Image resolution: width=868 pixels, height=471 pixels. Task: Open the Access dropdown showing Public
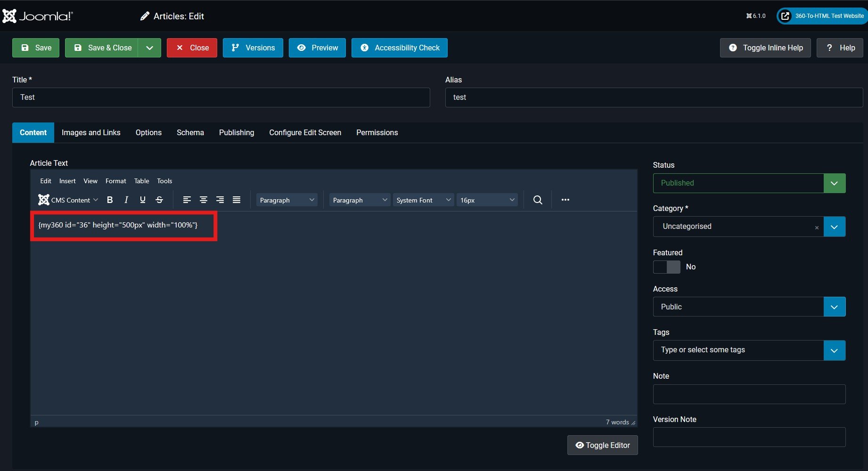(x=749, y=307)
